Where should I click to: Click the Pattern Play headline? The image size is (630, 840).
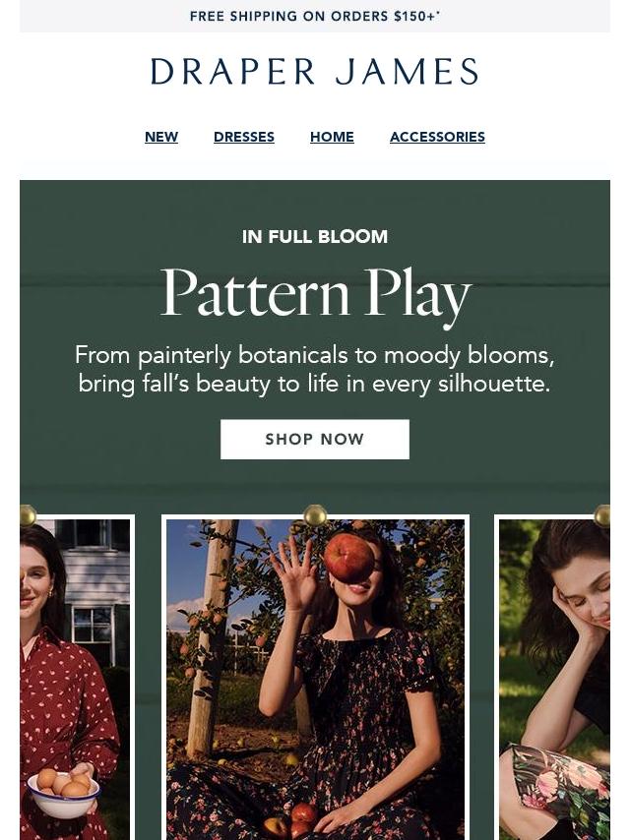pos(316,295)
